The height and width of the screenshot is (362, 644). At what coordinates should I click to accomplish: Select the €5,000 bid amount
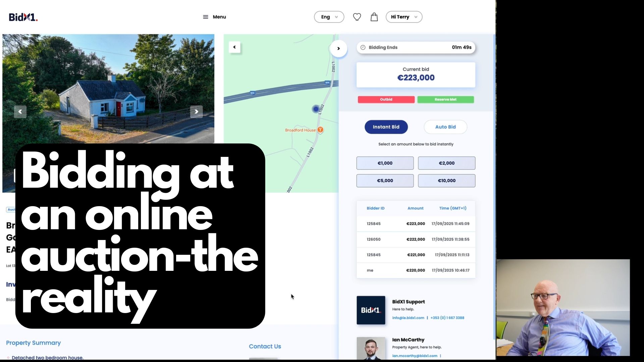(385, 180)
